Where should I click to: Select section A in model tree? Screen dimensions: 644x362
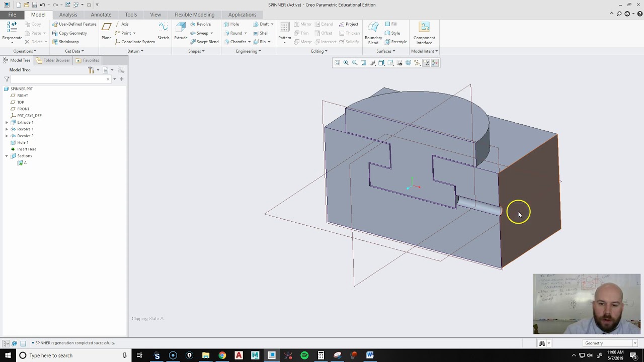[x=22, y=162]
